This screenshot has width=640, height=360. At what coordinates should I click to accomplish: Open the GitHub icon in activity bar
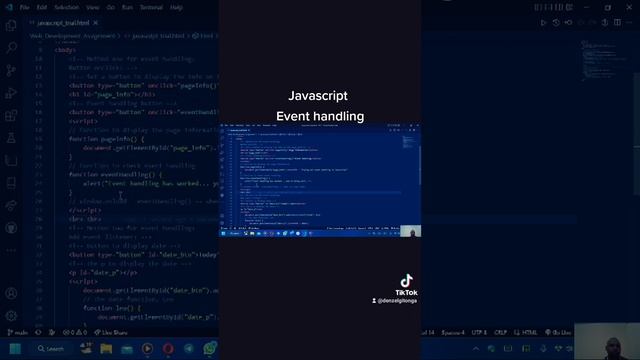[11, 228]
